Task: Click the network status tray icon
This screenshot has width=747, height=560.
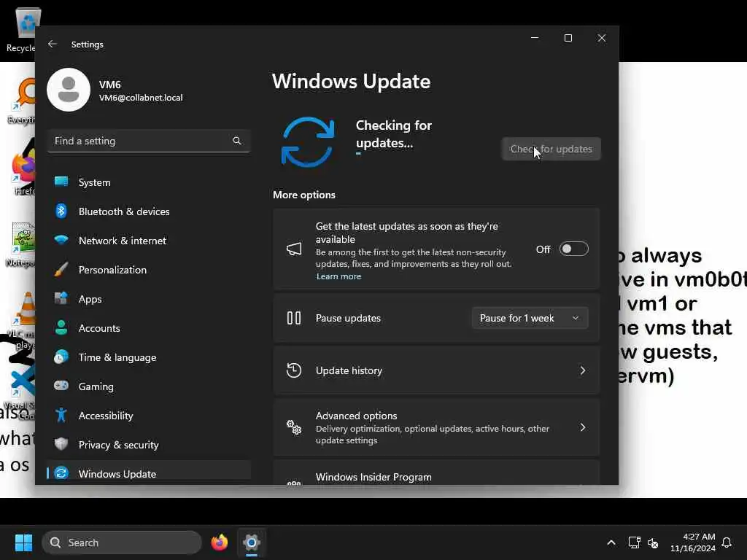Action: [x=634, y=542]
